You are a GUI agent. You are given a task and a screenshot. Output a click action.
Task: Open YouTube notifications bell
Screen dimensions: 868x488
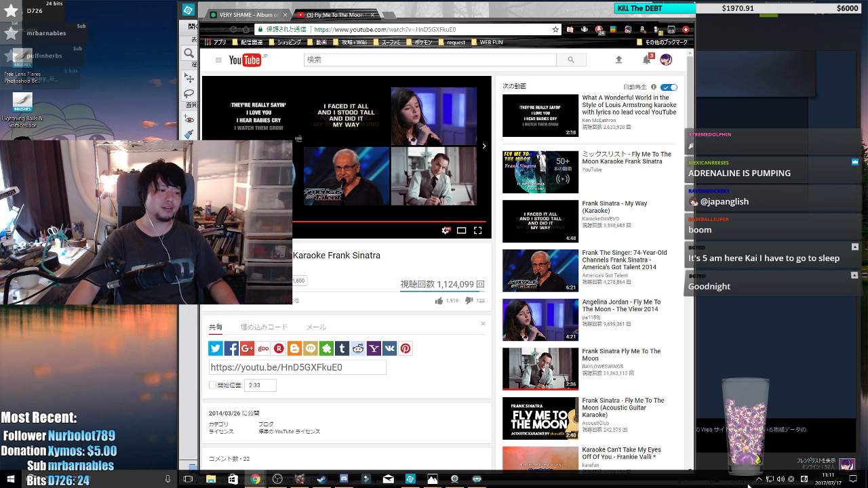click(x=647, y=60)
